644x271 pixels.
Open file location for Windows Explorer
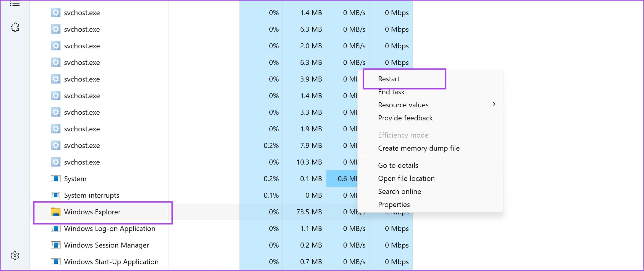406,178
